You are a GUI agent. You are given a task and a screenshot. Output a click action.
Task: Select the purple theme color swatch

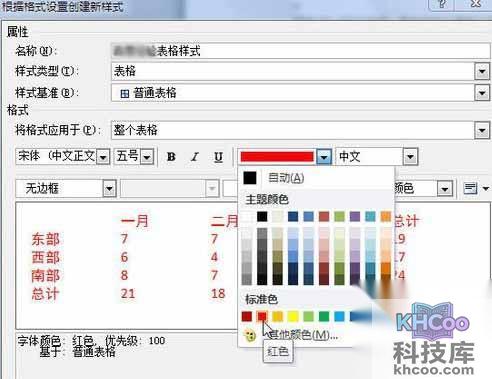[x=355, y=217]
